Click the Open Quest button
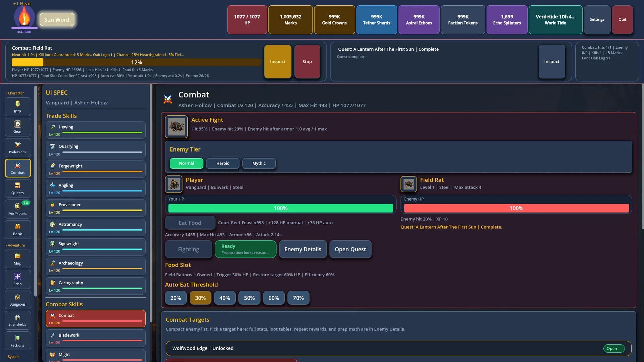Image resolution: width=644 pixels, height=362 pixels. [x=350, y=249]
